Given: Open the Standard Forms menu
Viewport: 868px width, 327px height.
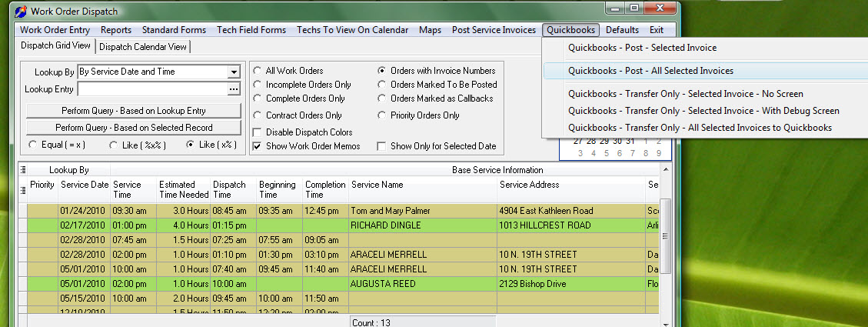Looking at the screenshot, I should 174,30.
